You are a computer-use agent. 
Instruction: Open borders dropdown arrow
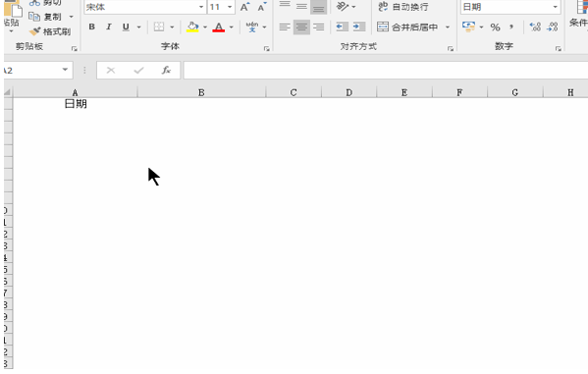tap(172, 27)
